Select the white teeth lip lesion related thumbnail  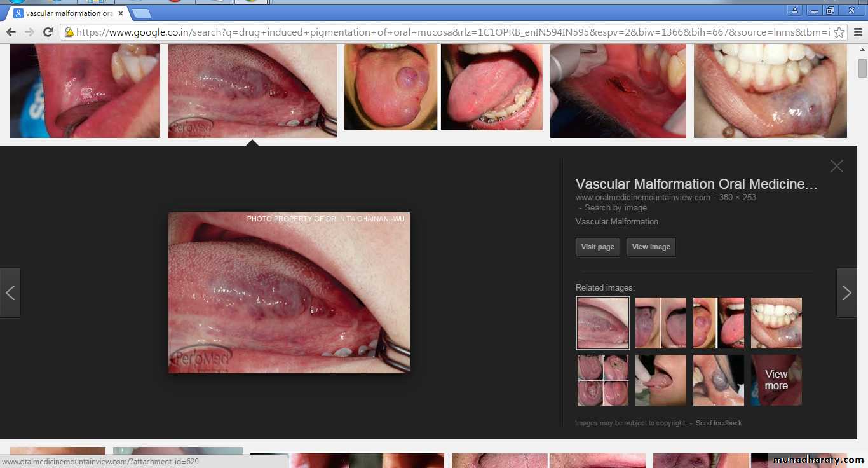click(x=776, y=323)
